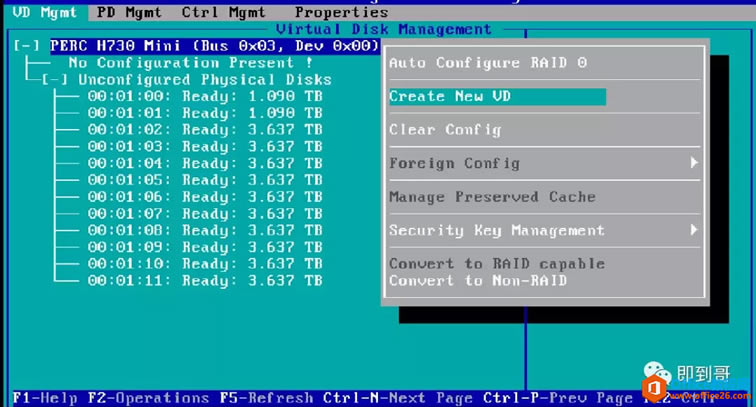Select disk 00:01:08 Ready 3.637 TB
The image size is (756, 407).
205,231
